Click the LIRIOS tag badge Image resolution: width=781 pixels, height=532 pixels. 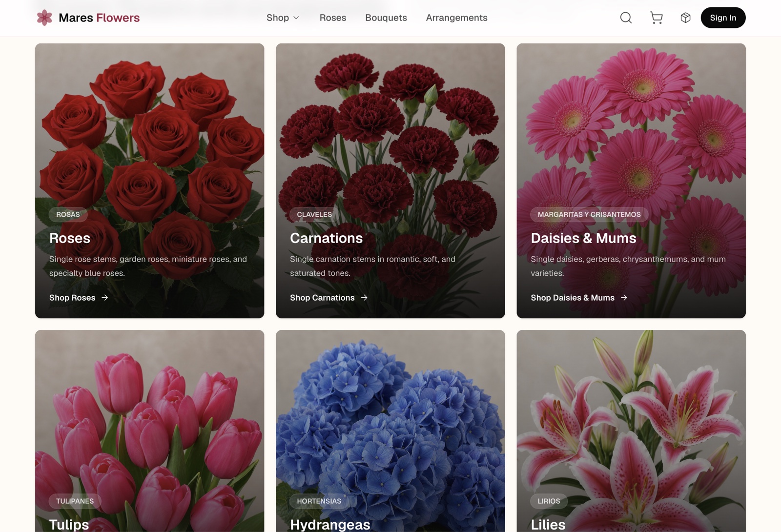[x=549, y=501]
